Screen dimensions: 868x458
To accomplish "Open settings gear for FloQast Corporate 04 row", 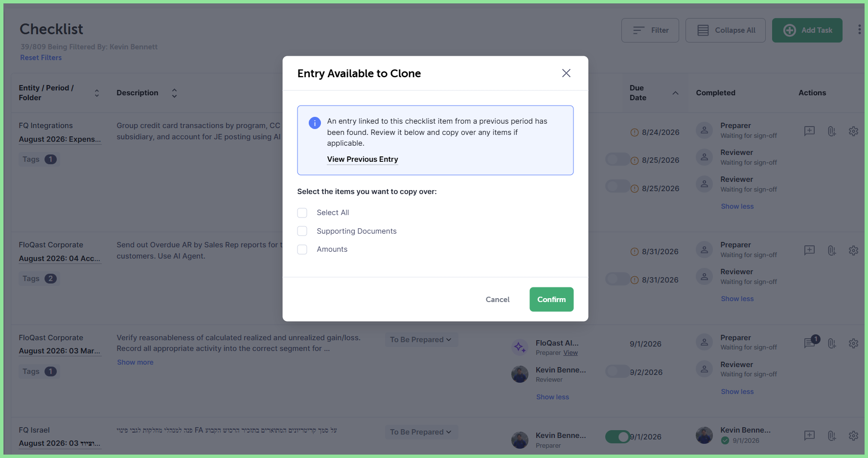I will coord(853,251).
